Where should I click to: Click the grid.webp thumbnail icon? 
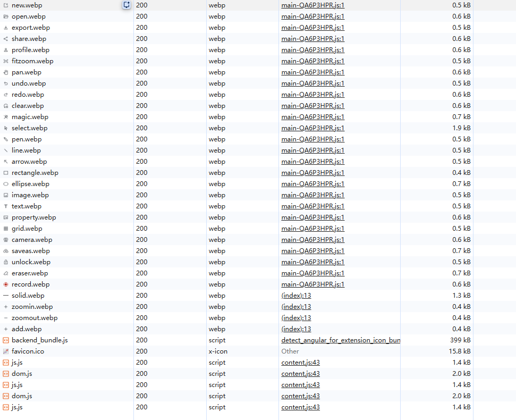coord(6,229)
